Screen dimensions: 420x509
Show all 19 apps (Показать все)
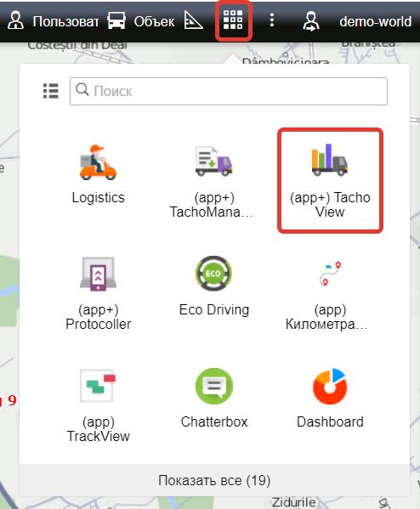[x=214, y=480]
